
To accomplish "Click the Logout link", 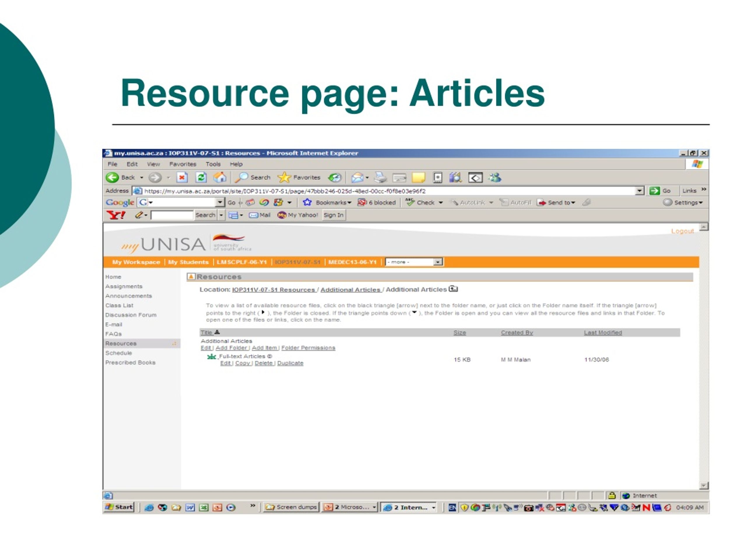I will pyautogui.click(x=682, y=231).
